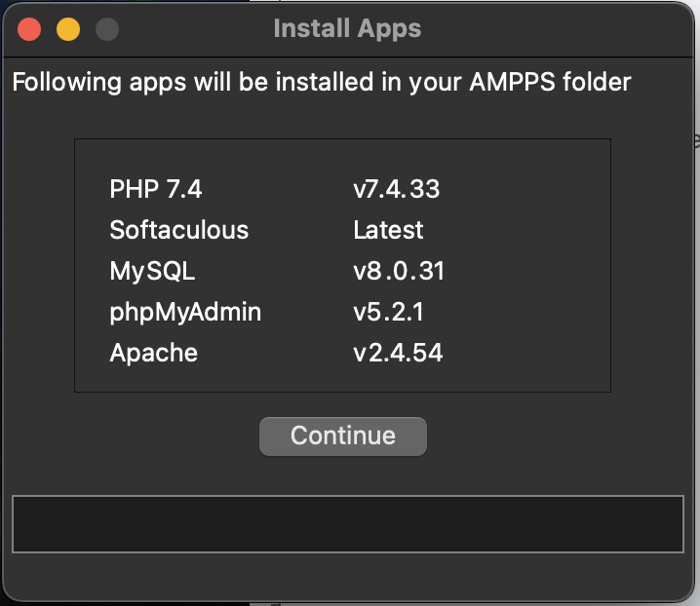Screen dimensions: 700x606
Task: Click the Install Apps title bar text
Action: click(347, 28)
